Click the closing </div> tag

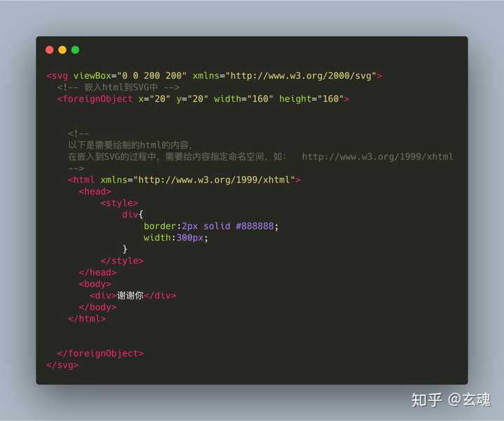click(x=160, y=295)
